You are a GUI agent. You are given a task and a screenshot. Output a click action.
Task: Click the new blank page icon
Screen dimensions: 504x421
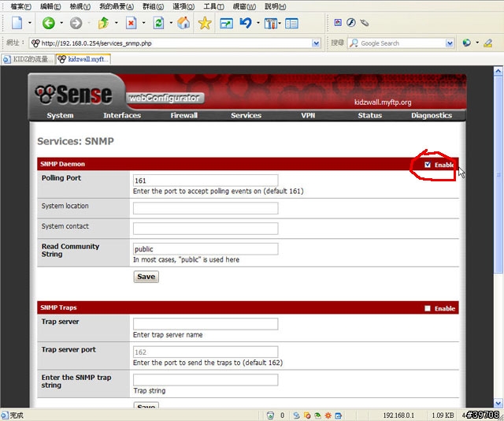point(17,23)
